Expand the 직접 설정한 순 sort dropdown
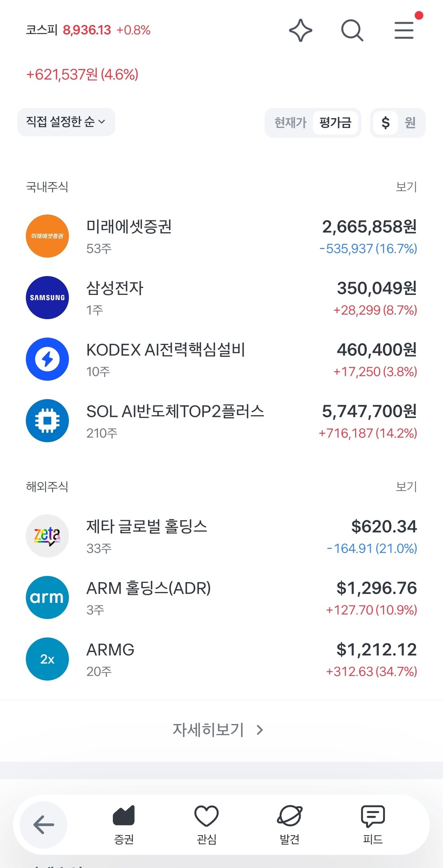Viewport: 443px width, 868px height. click(66, 122)
